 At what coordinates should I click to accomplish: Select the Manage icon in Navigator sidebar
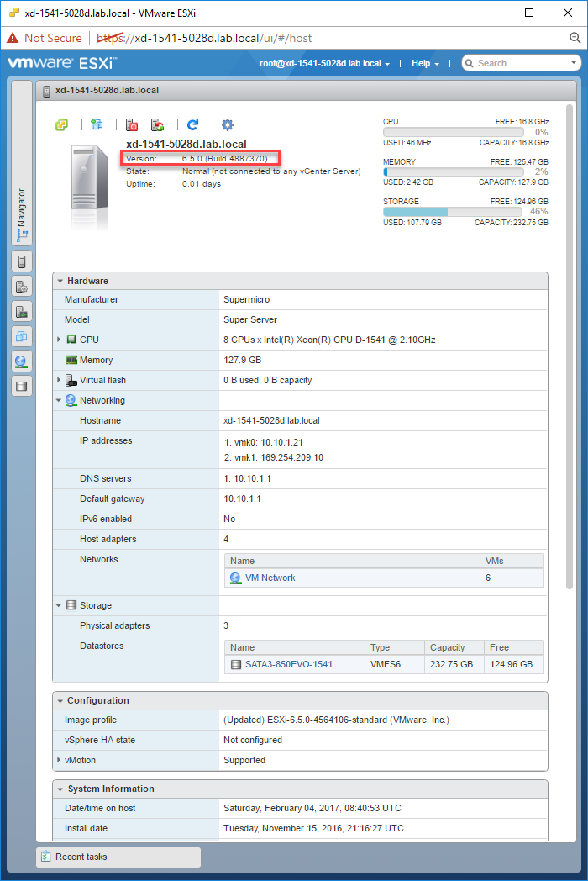[22, 287]
